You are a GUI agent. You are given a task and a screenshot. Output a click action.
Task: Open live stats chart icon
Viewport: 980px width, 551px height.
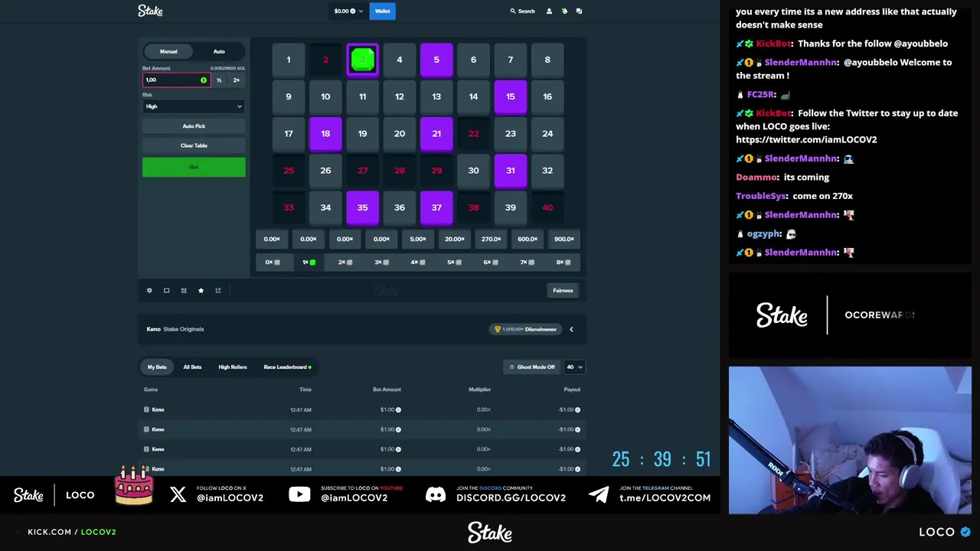184,291
